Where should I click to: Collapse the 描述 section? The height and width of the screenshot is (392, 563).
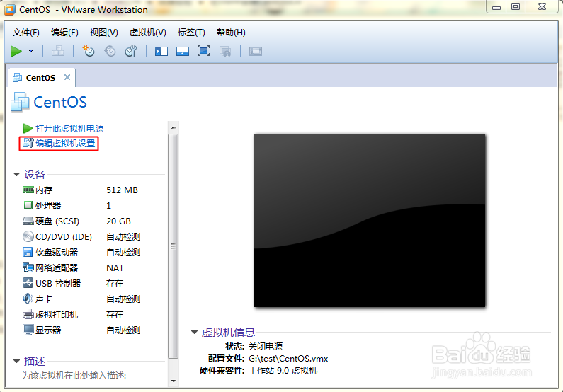coord(16,361)
